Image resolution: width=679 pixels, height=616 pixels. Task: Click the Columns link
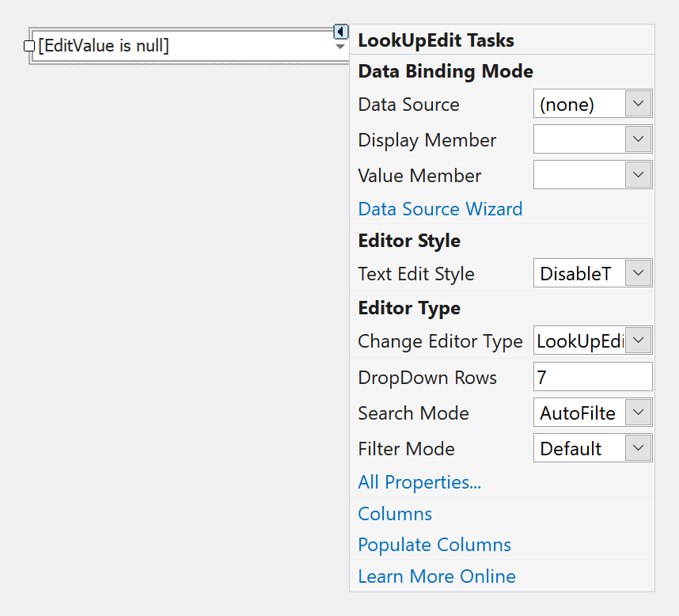[395, 513]
